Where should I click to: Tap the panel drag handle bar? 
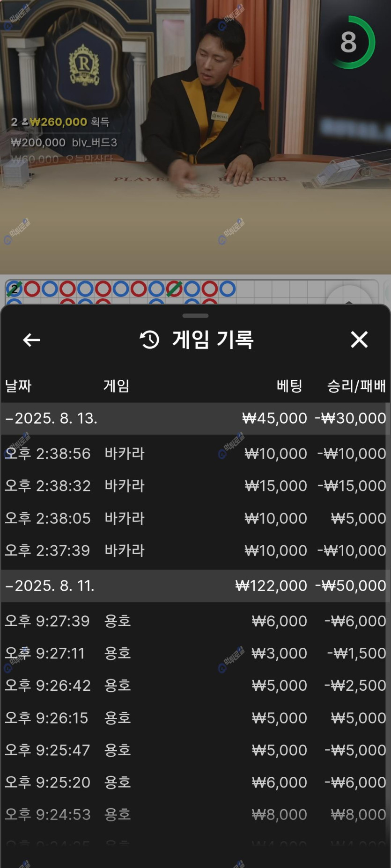195,316
